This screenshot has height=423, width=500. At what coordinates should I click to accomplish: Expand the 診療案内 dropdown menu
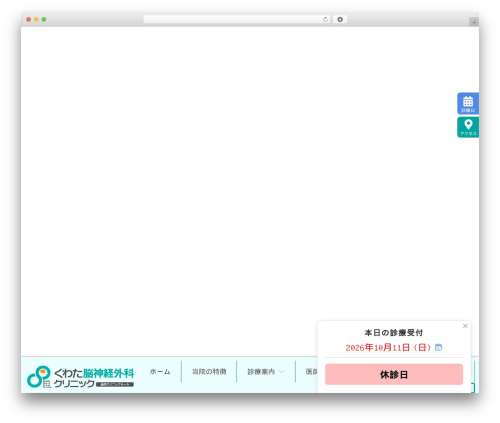[x=266, y=371]
